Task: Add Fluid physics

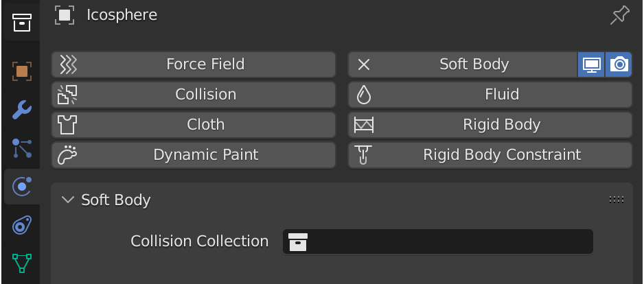Action: pos(490,95)
